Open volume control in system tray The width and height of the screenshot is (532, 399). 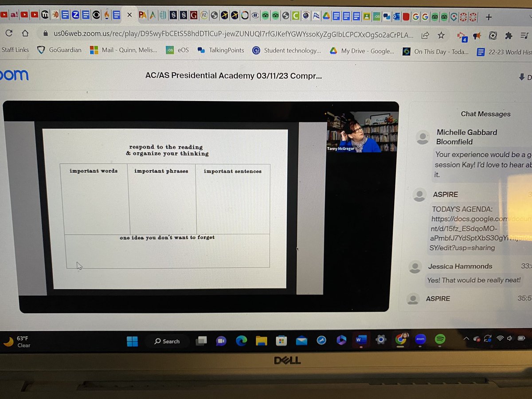510,339
